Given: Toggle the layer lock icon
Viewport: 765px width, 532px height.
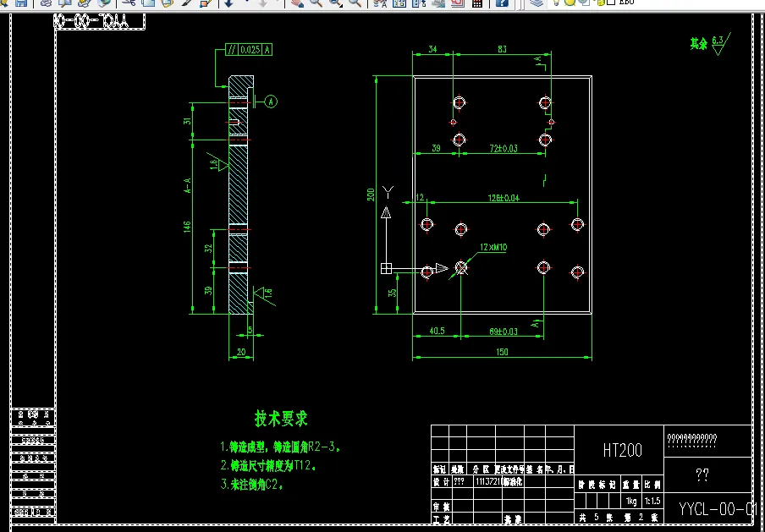Looking at the screenshot, I should 600,3.
